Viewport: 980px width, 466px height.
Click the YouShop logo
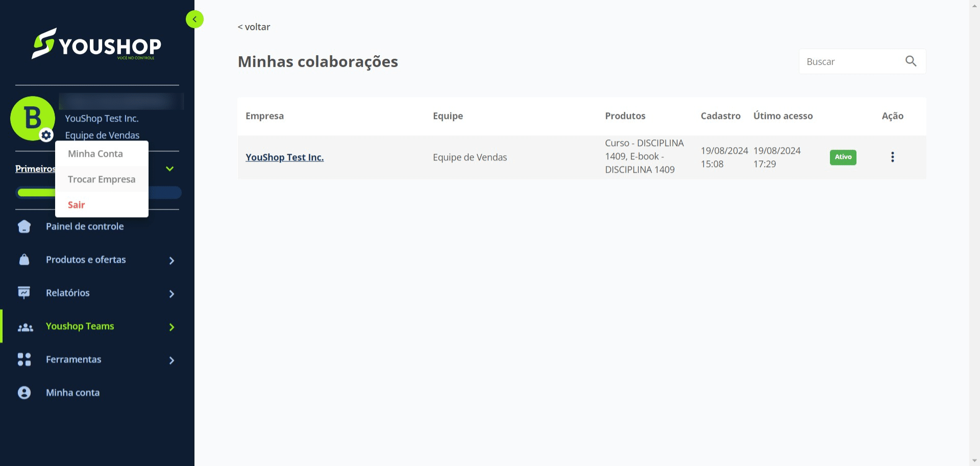tap(97, 44)
